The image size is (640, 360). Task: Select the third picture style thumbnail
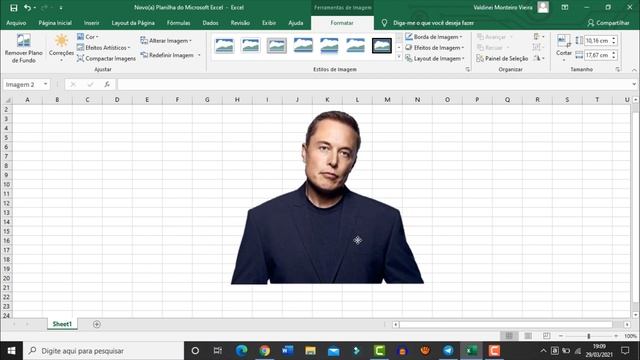[277, 45]
